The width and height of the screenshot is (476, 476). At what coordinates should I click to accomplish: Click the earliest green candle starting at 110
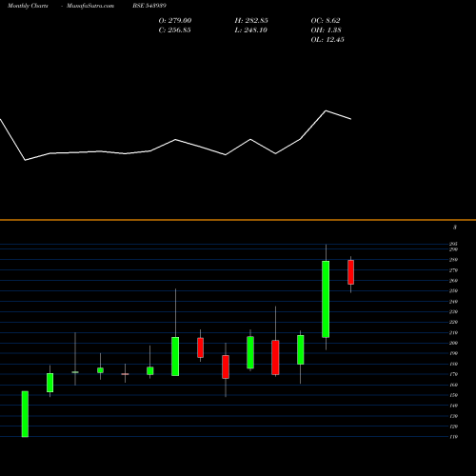pyautogui.click(x=25, y=414)
